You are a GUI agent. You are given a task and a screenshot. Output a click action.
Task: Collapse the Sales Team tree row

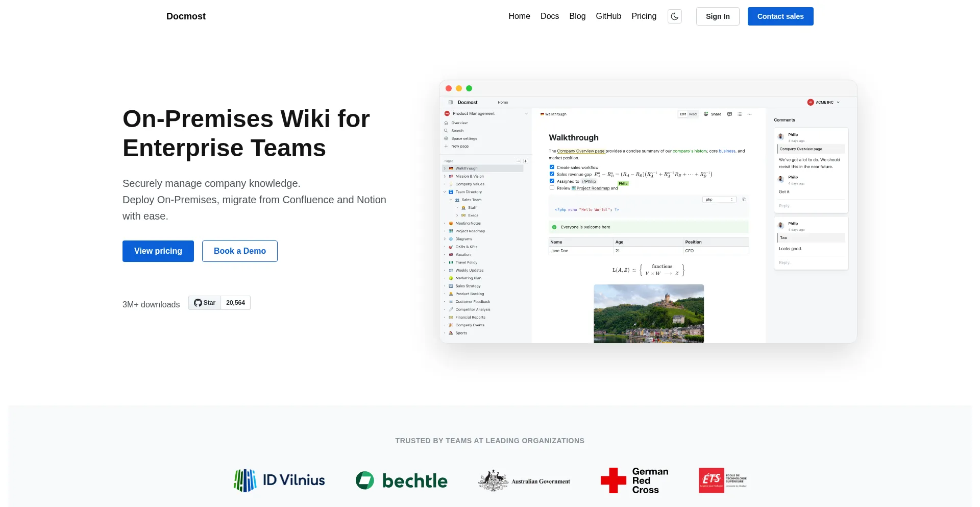[x=451, y=200]
